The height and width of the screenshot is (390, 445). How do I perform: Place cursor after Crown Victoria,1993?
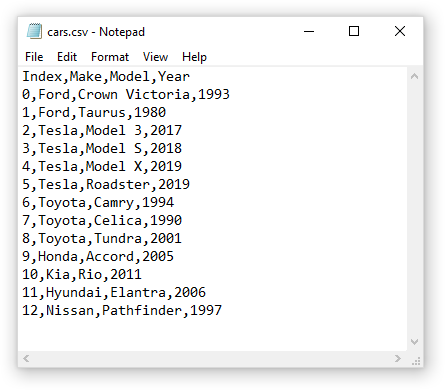tap(230, 95)
